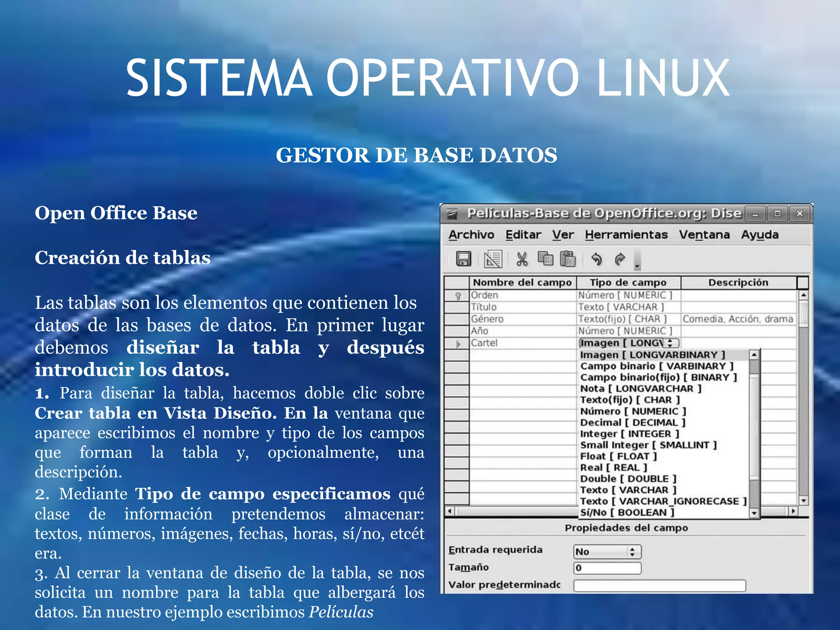Open the Ver menu
The width and height of the screenshot is (840, 630).
coord(563,235)
